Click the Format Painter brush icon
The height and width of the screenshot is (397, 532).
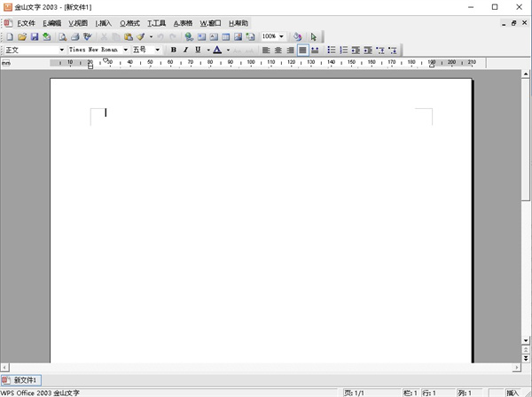(140, 36)
